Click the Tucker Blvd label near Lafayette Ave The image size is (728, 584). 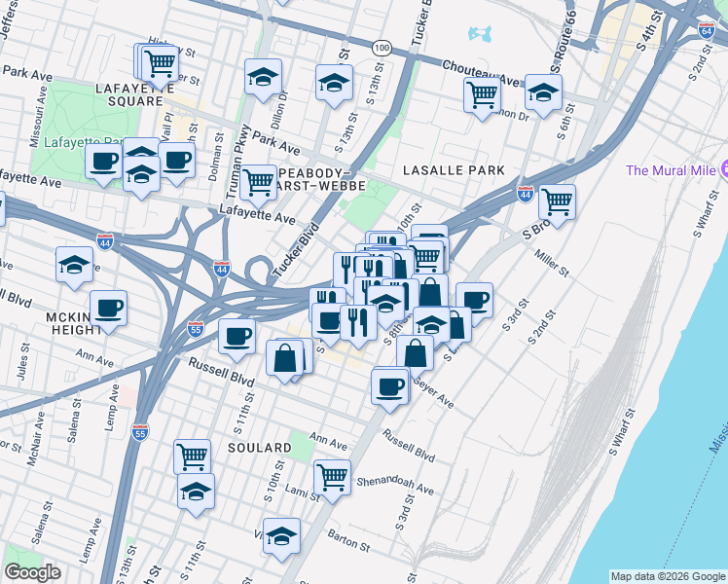pos(296,250)
